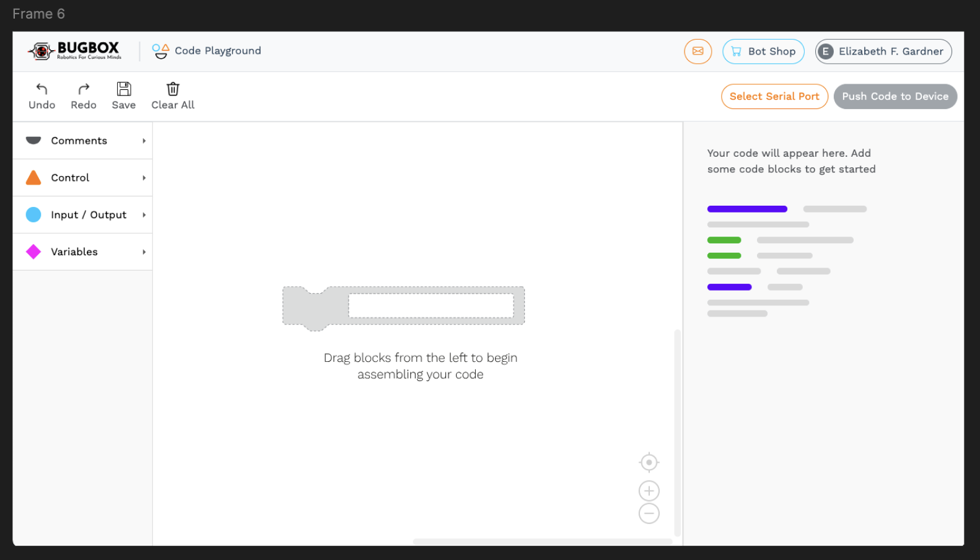This screenshot has height=560, width=980.
Task: Open the Variables blocks menu
Action: pyautogui.click(x=82, y=252)
